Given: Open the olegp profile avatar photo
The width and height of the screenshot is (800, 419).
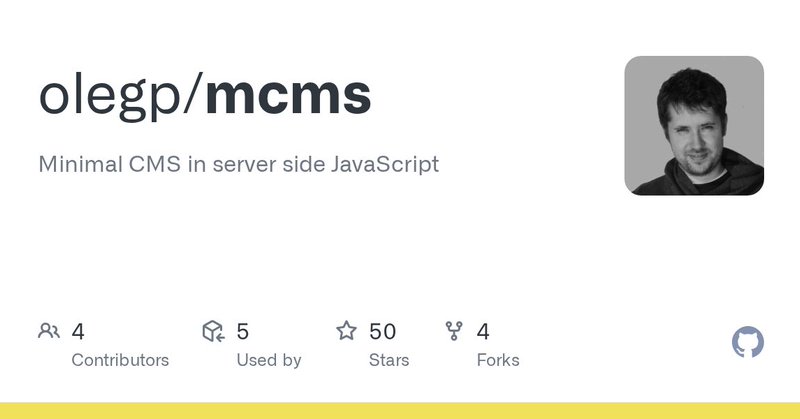Looking at the screenshot, I should click(694, 126).
